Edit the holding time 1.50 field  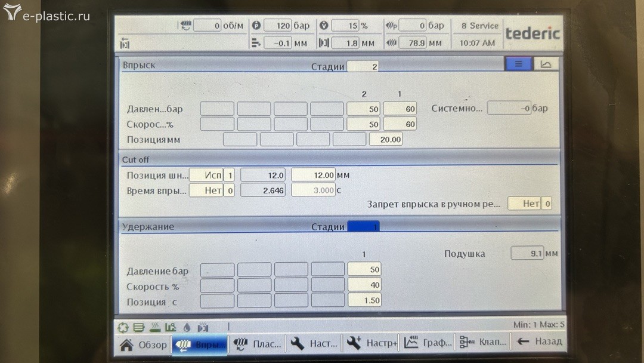tap(364, 300)
